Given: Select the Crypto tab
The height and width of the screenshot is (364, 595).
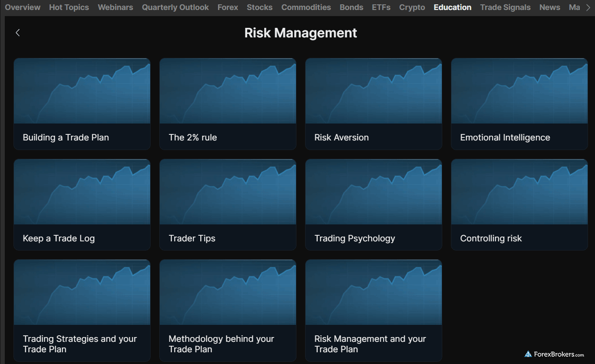Looking at the screenshot, I should [x=412, y=7].
